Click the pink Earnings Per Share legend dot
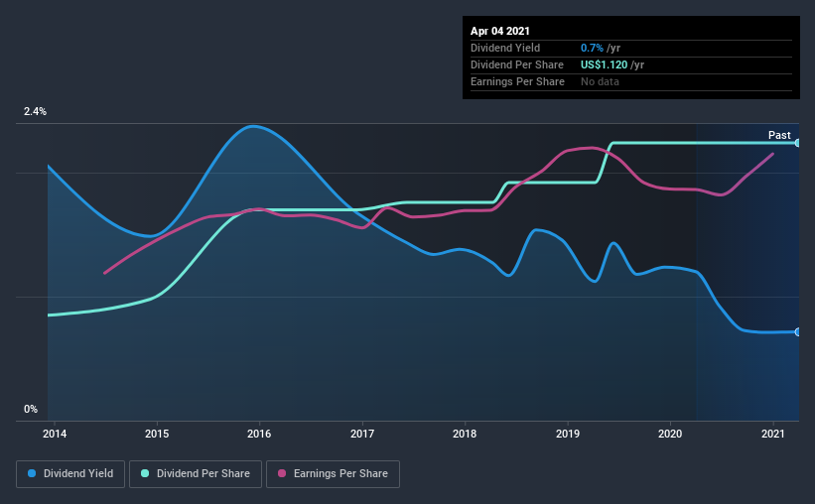Image resolution: width=815 pixels, height=504 pixels. [282, 473]
